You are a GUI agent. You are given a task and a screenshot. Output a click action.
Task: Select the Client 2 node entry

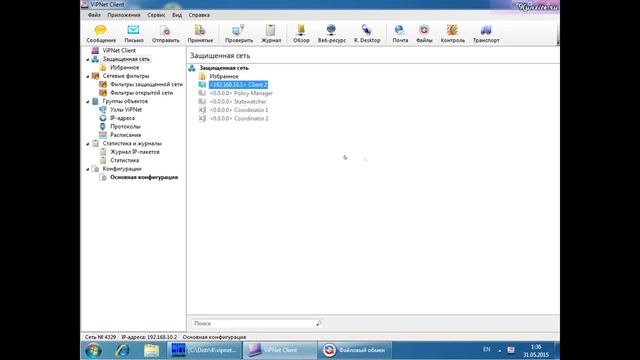[238, 85]
